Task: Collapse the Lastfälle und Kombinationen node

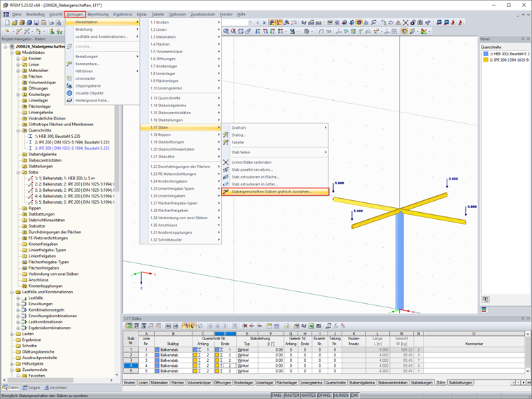Action: 13,292
